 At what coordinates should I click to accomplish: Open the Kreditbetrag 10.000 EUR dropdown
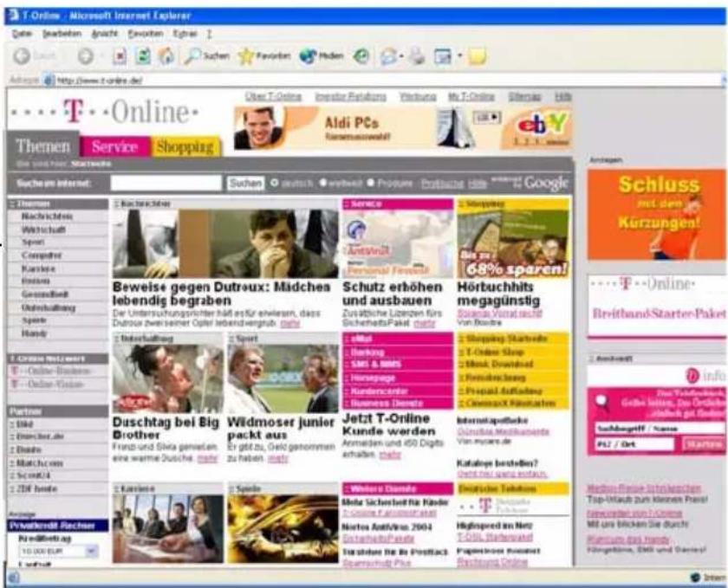(x=58, y=552)
